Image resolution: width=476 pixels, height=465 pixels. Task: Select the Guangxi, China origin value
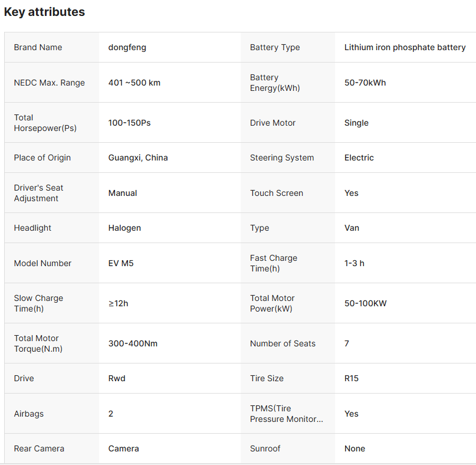pyautogui.click(x=137, y=158)
